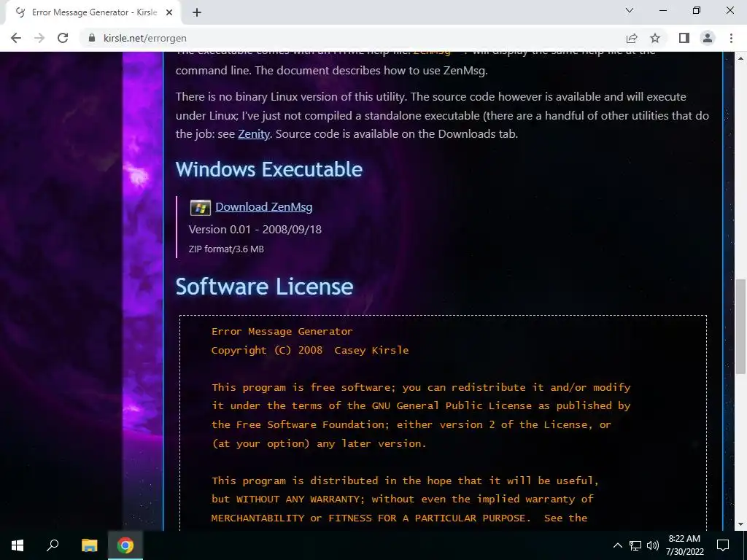Click the Software License heading
This screenshot has width=747, height=560.
[x=264, y=287]
